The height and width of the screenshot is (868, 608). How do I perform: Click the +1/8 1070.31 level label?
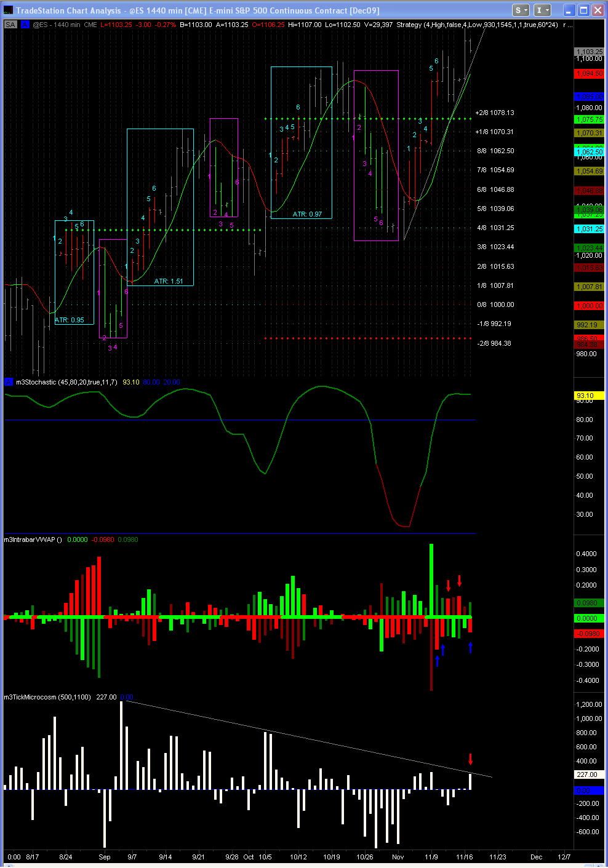tap(495, 132)
